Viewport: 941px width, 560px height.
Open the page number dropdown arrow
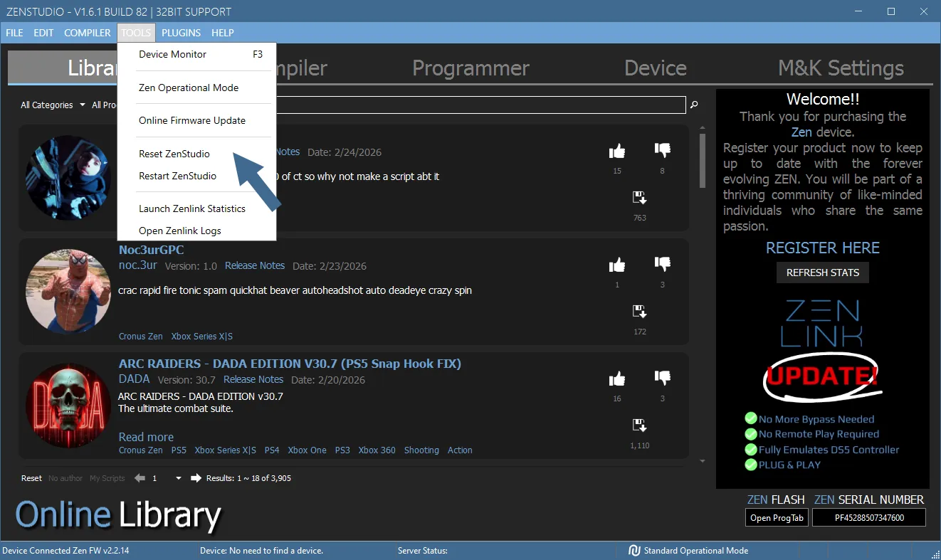[178, 478]
